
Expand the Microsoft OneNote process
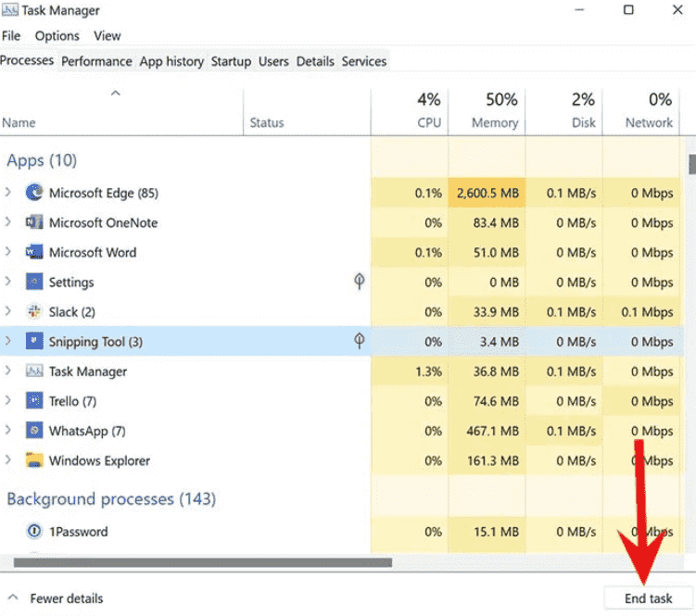tap(8, 222)
